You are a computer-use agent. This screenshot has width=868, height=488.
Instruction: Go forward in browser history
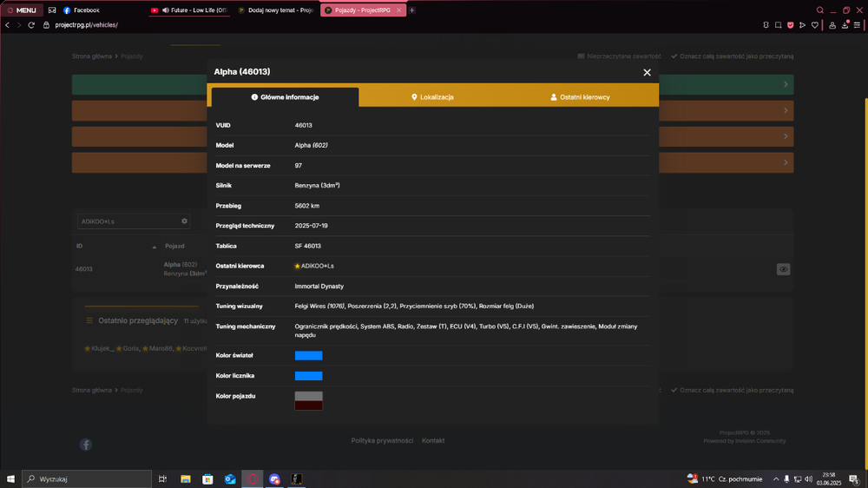tap(19, 25)
